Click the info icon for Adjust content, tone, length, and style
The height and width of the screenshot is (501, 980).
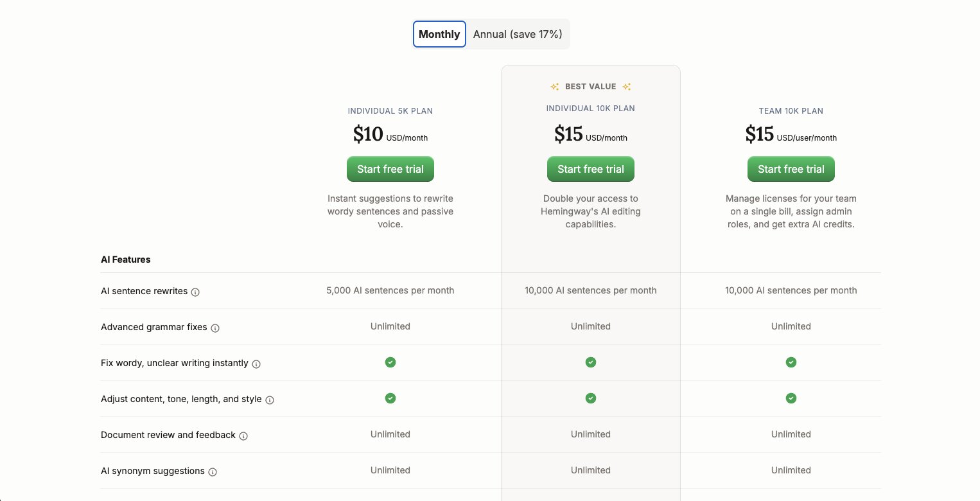[271, 400]
